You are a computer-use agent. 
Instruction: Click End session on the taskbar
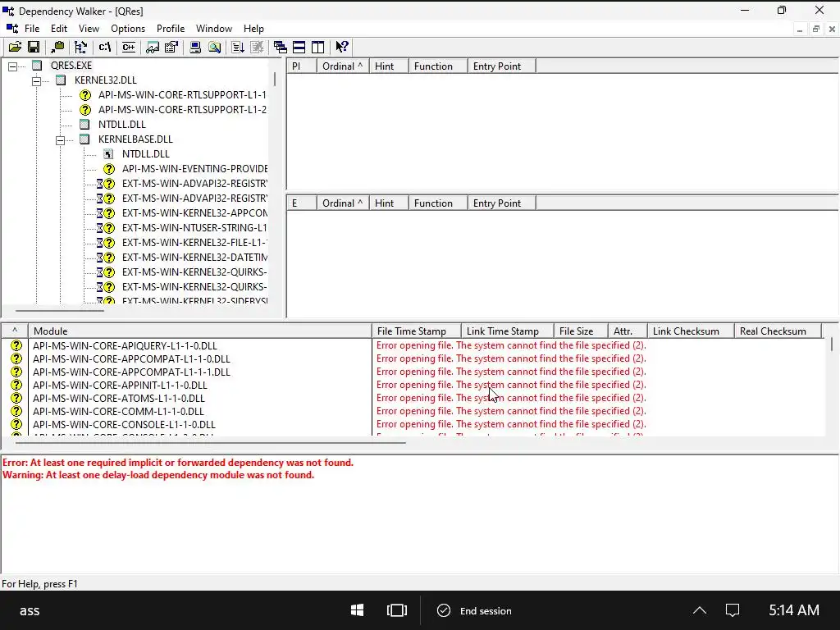(475, 610)
